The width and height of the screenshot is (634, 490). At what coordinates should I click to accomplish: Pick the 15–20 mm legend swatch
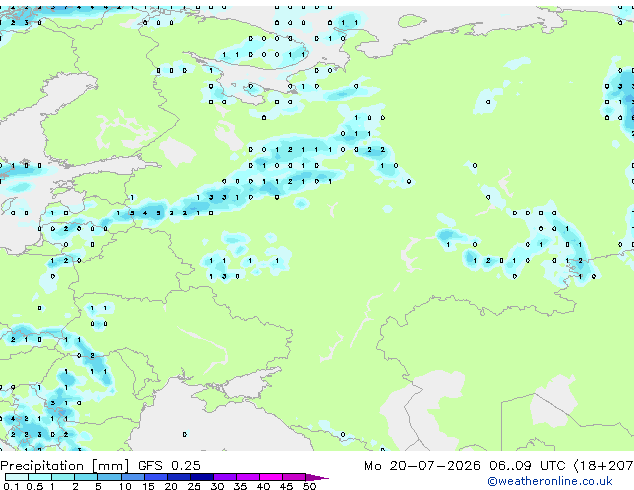click(156, 477)
